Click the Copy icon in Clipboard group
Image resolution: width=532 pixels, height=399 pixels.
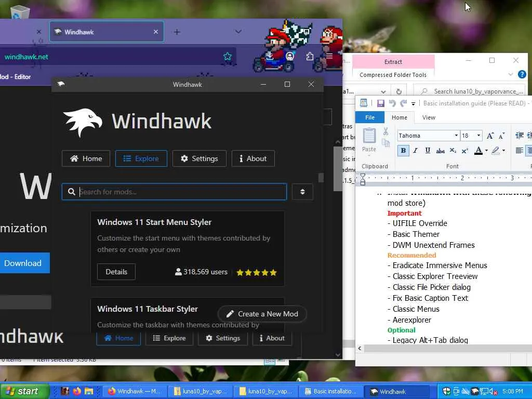(x=386, y=143)
